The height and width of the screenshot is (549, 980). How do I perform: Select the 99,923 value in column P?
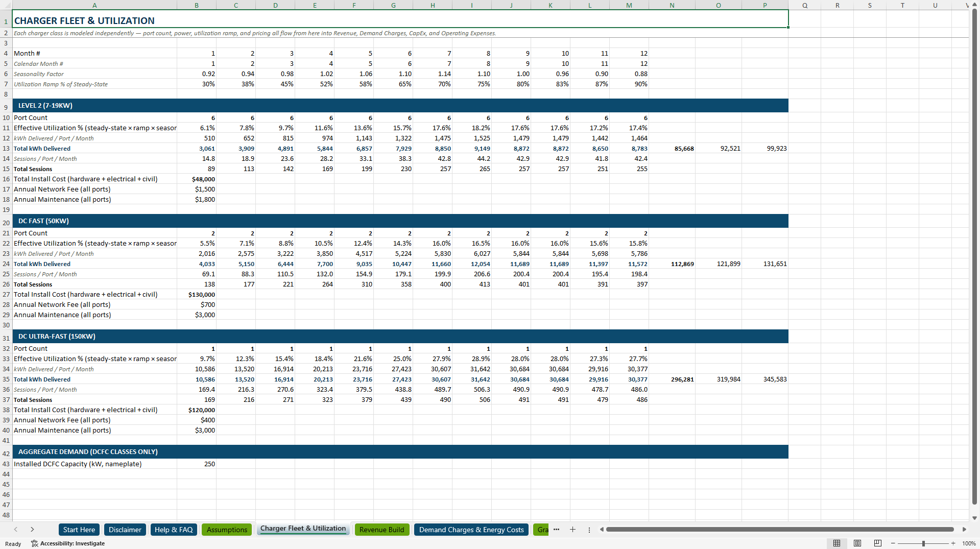[765, 149]
